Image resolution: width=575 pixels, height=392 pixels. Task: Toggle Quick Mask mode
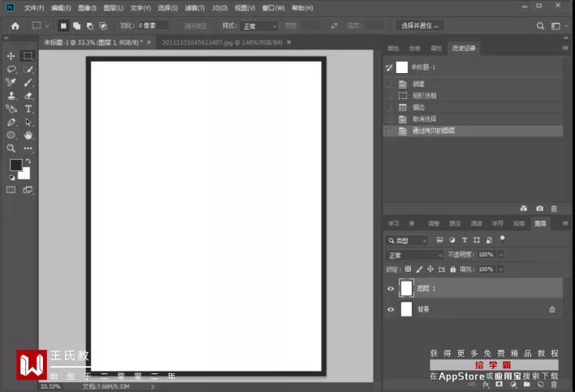(x=11, y=190)
